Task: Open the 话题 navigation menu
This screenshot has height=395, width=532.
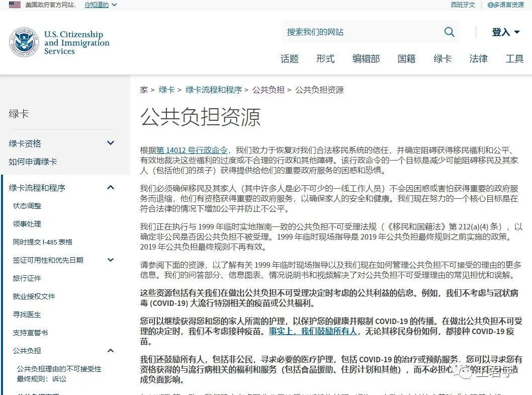Action: 289,59
